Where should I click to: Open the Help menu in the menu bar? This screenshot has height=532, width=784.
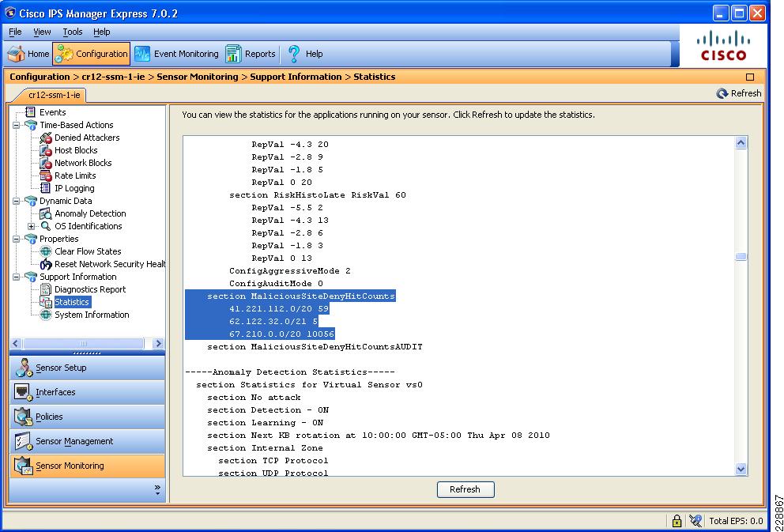tap(101, 32)
